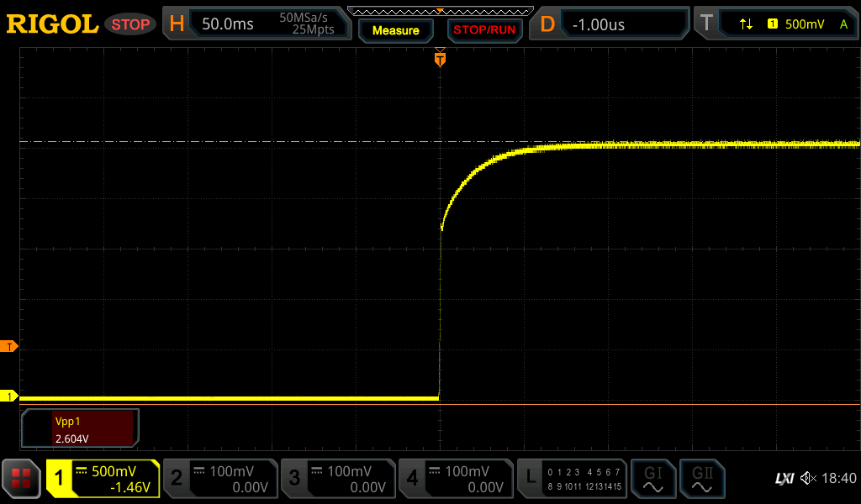Click channel 1 500mV scale value
The height and width of the screenshot is (504, 861).
pos(114,471)
